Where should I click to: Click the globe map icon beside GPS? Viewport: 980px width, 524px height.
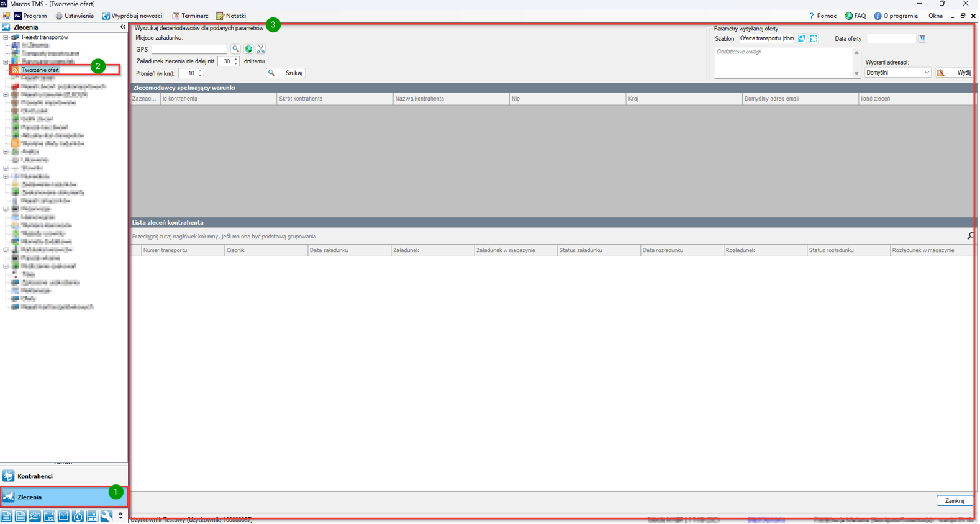pos(248,49)
